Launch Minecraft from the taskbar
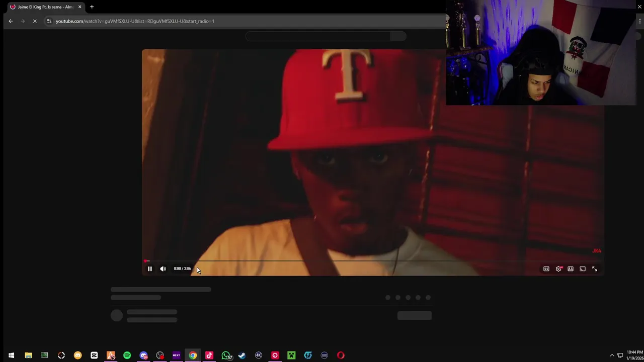Screen dimensions: 644x362 pos(291,355)
